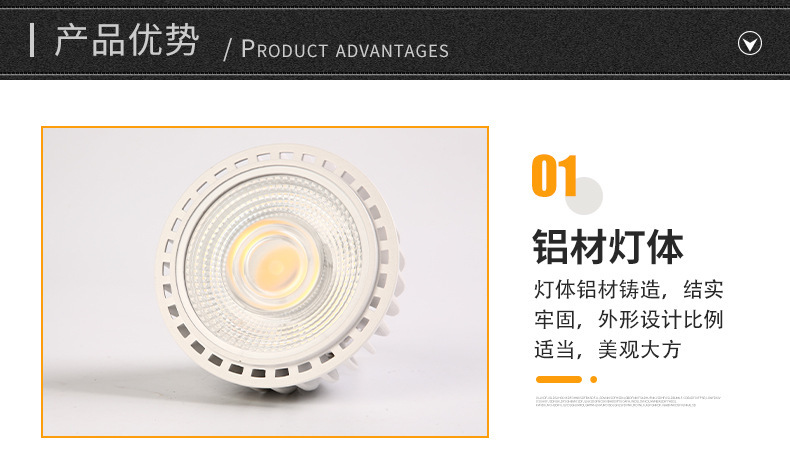
Task: Click the tiny fine-print text block
Action: (x=628, y=401)
